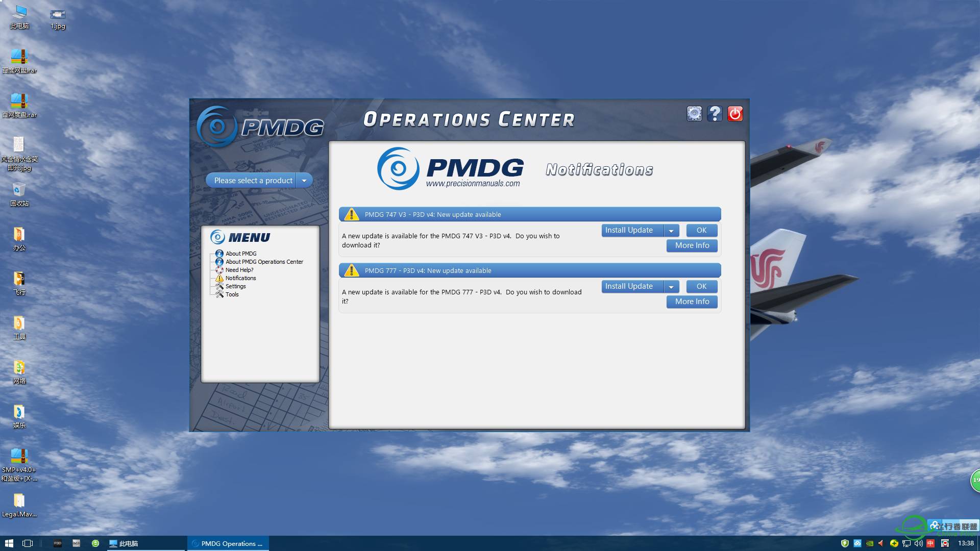Click the Notifications menu icon
The height and width of the screenshot is (551, 980).
219,278
